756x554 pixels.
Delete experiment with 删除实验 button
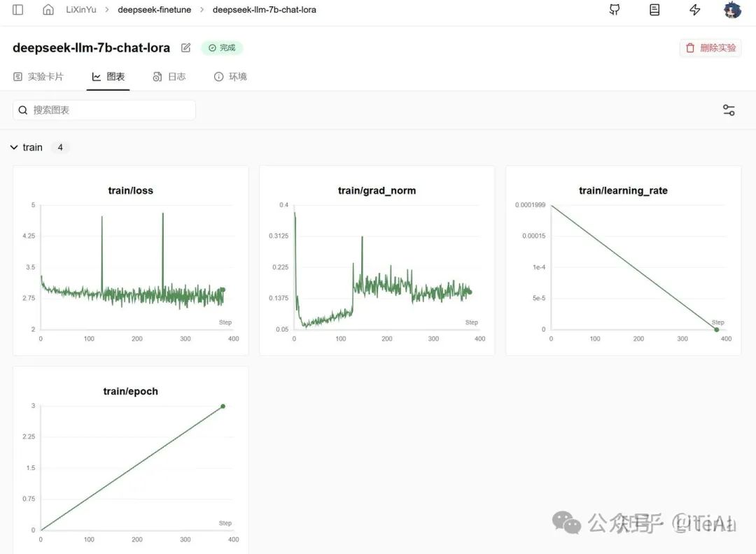(710, 48)
